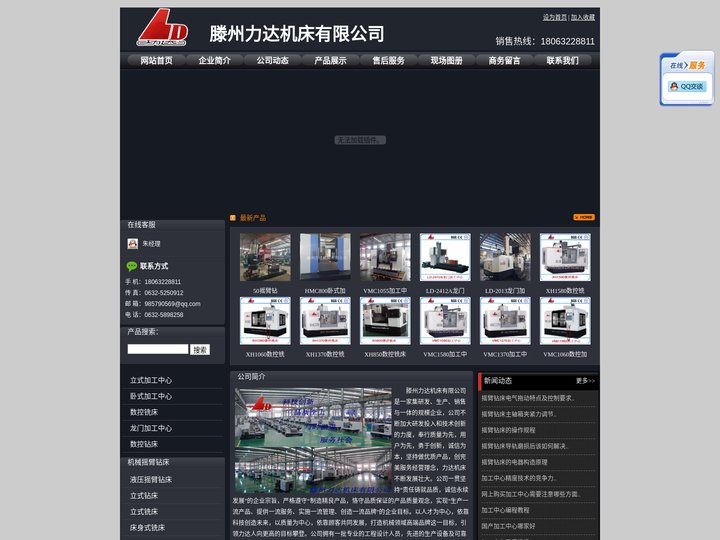
Task: Open the 产品展示 nav item
Action: point(330,60)
